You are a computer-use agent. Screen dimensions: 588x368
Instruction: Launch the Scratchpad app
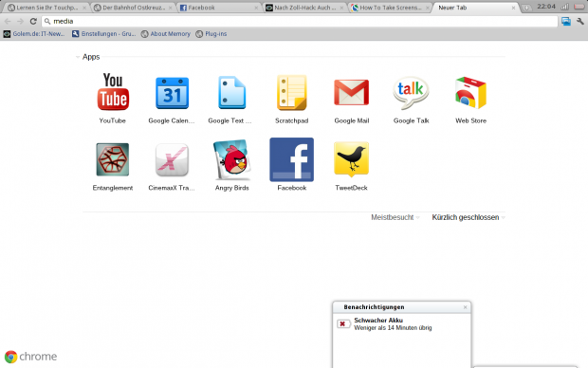pyautogui.click(x=292, y=93)
